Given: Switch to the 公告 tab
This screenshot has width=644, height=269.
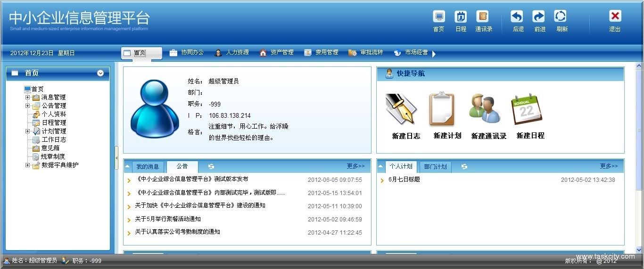Looking at the screenshot, I should click(x=182, y=166).
